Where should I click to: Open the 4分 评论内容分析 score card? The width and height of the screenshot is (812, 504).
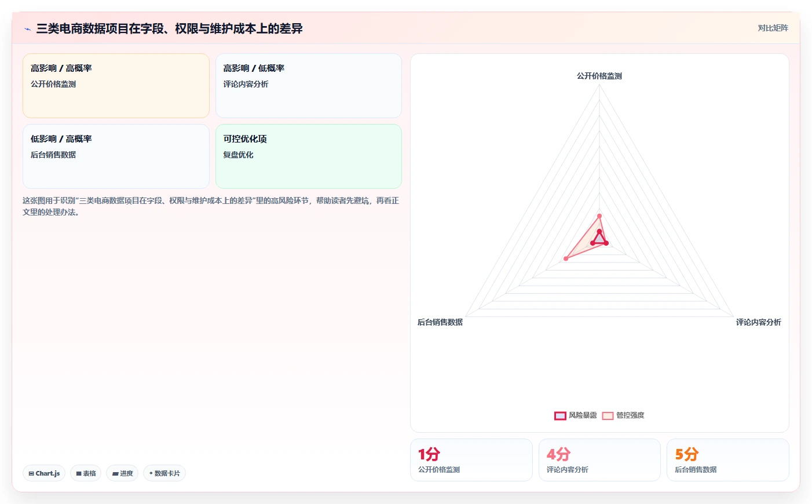click(x=599, y=460)
